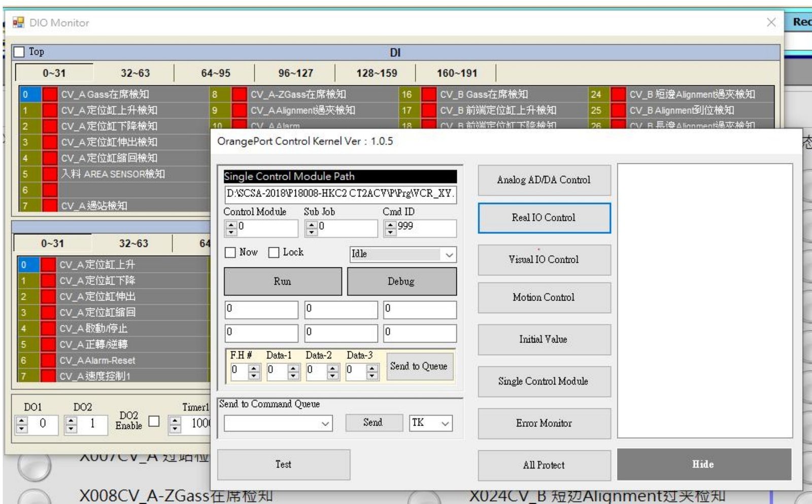Click red indicator for DI 8 CV_A-ZGass
The width and height of the screenshot is (812, 504).
239,94
